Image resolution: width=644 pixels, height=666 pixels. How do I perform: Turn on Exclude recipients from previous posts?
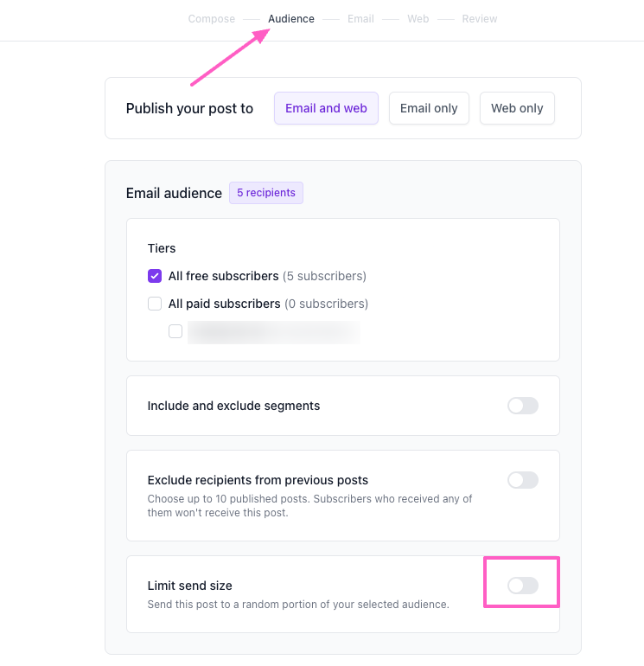point(523,480)
